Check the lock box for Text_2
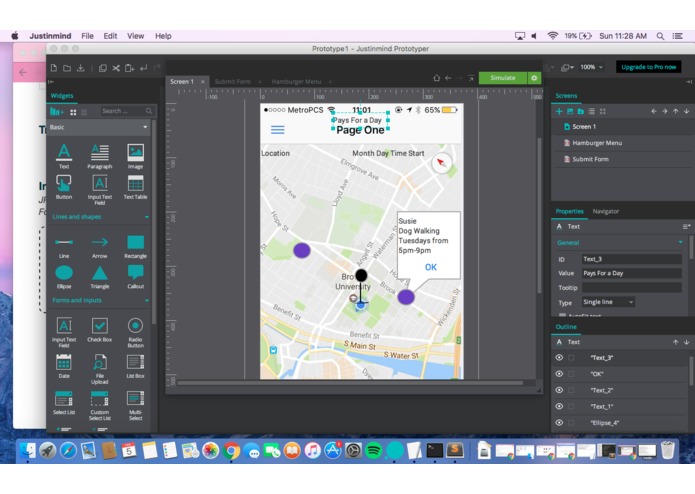 (571, 390)
